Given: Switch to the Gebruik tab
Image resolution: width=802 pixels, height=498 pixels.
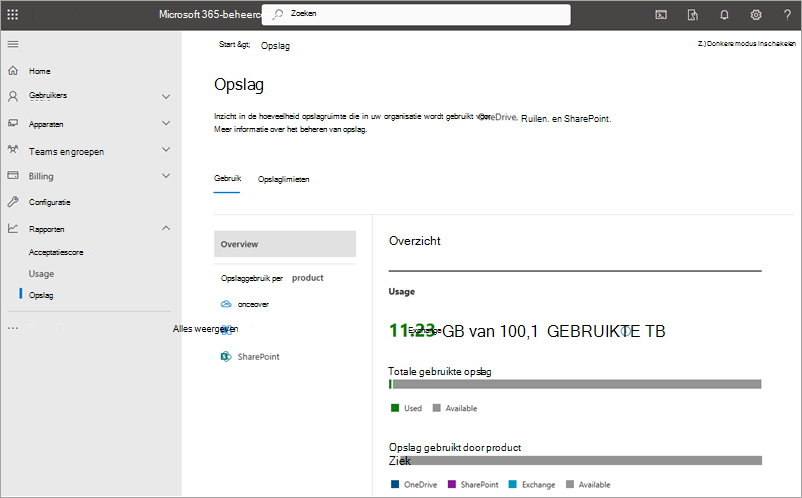Looking at the screenshot, I should 227,178.
